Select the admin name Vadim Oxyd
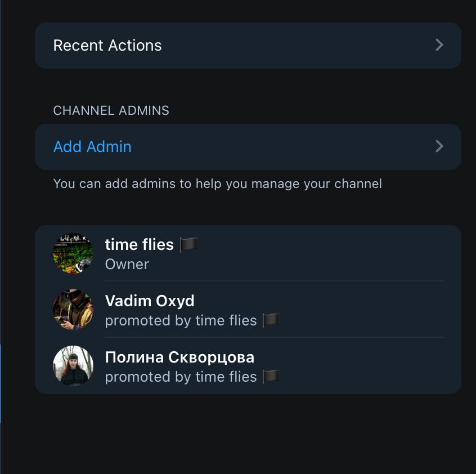 [x=150, y=301]
